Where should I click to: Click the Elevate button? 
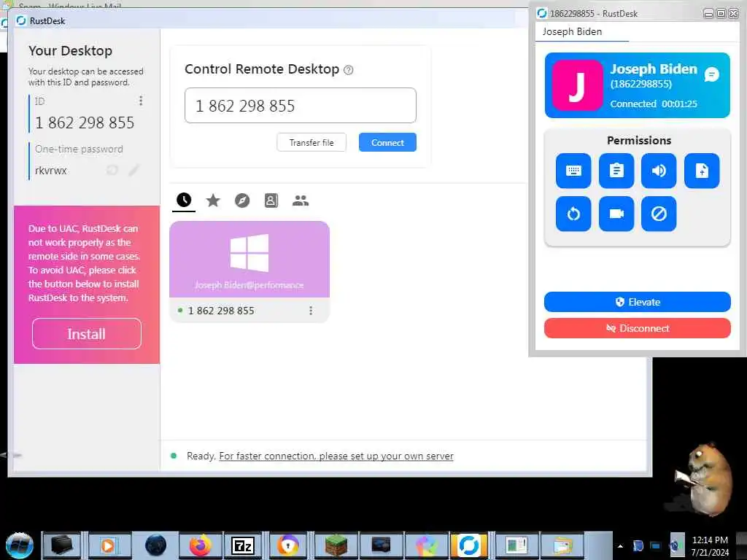coord(637,302)
